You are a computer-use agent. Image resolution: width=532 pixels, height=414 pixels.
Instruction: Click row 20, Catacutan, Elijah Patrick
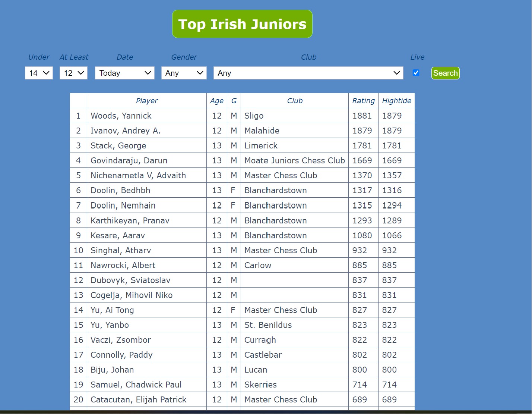[x=139, y=399]
